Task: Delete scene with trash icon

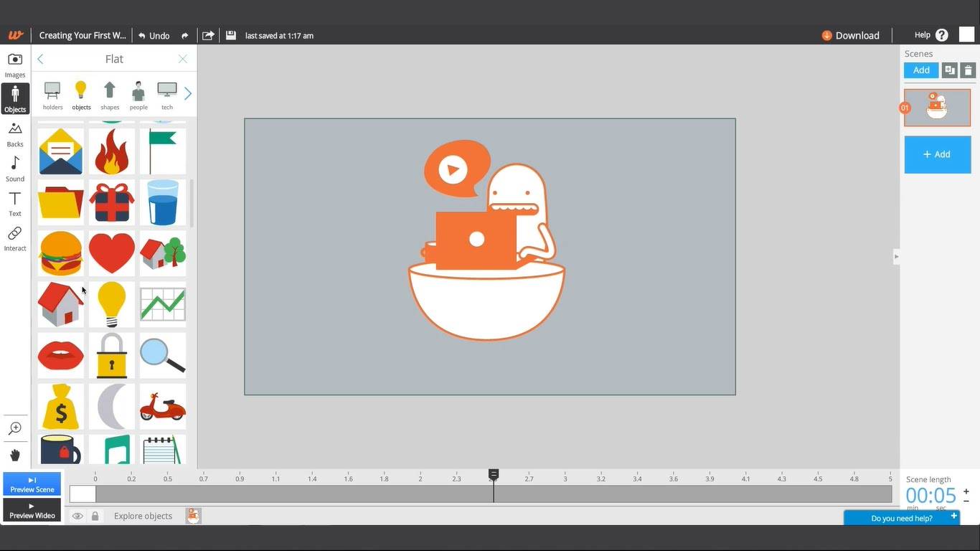Action: (968, 70)
